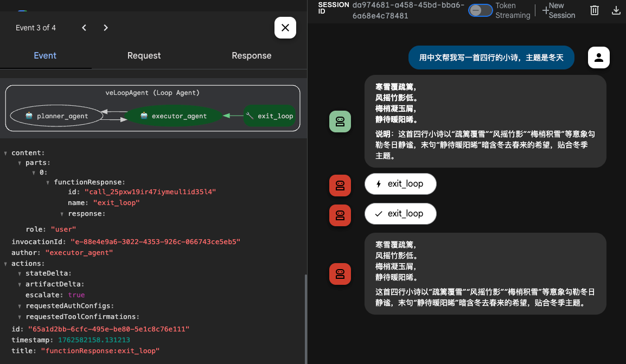Start a New Session
The width and height of the screenshot is (626, 364).
pos(559,10)
